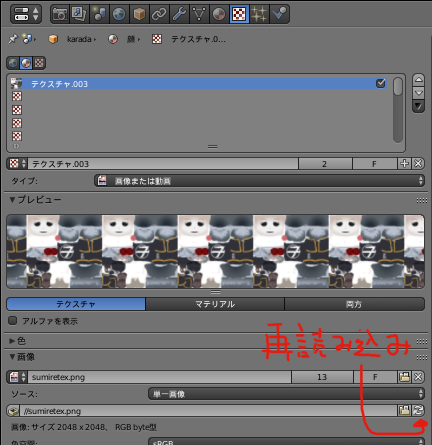Uncheck the テクスチャ.003 slot enable checkbox
432x445 pixels.
(x=380, y=83)
